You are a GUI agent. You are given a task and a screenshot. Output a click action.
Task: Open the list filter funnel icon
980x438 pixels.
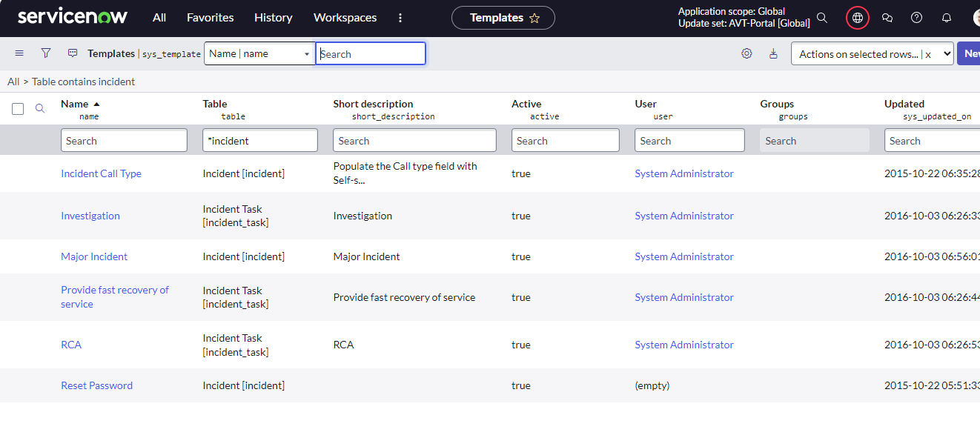click(x=46, y=53)
